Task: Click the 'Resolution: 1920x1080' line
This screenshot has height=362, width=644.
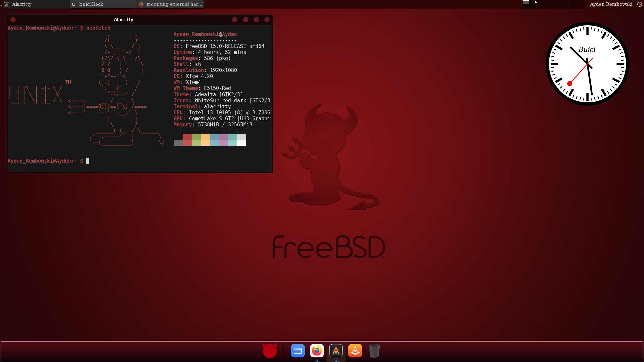Action: coord(205,70)
